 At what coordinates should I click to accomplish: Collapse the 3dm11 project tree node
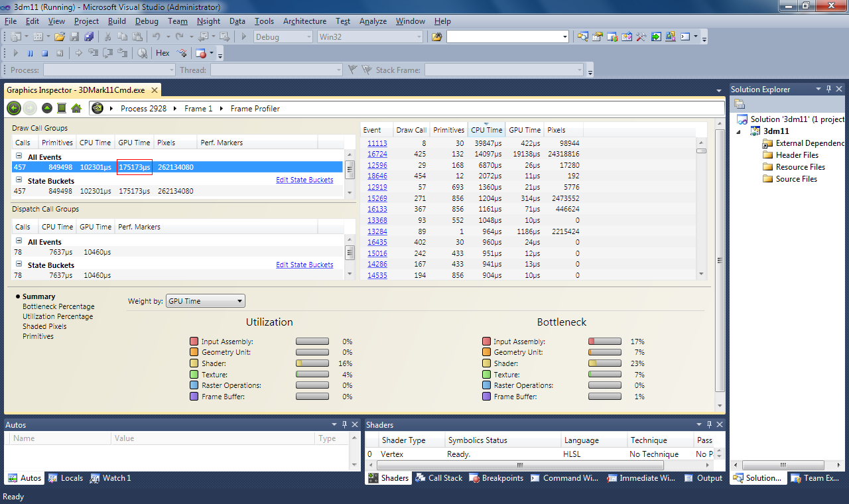pyautogui.click(x=739, y=131)
